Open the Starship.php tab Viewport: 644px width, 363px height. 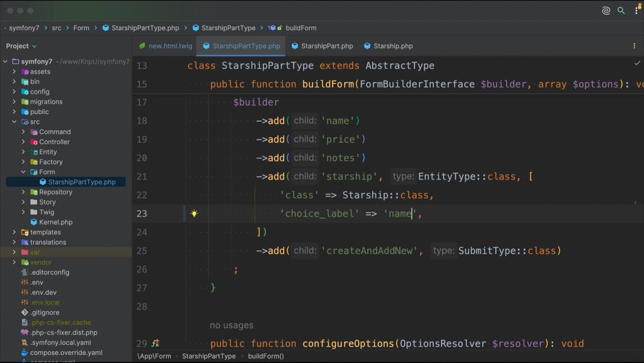(388, 46)
